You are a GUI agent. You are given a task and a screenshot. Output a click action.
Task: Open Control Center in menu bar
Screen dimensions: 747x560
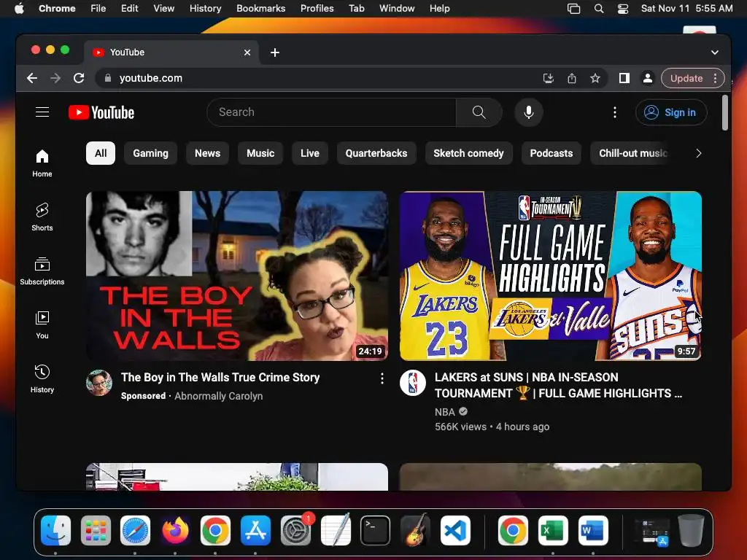(623, 9)
